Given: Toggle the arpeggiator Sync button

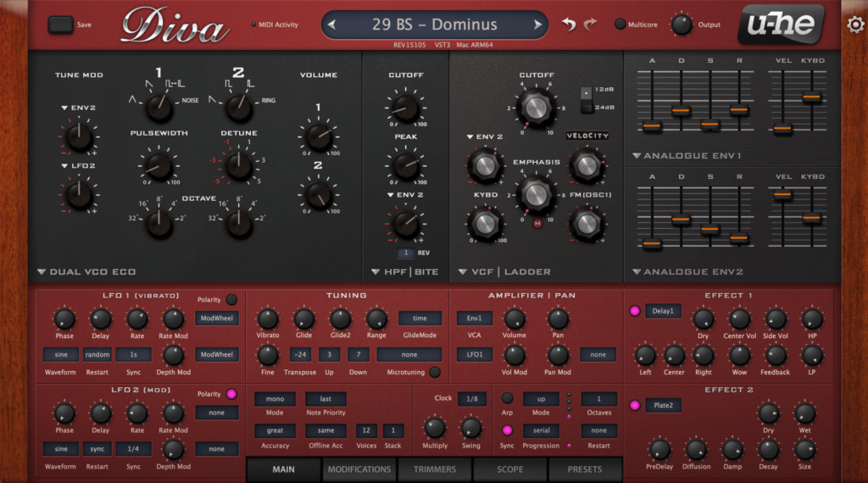Looking at the screenshot, I should (507, 430).
